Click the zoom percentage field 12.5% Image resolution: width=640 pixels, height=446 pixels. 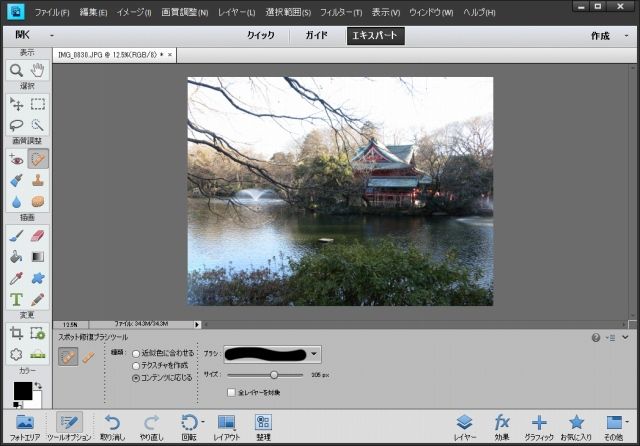pyautogui.click(x=70, y=325)
